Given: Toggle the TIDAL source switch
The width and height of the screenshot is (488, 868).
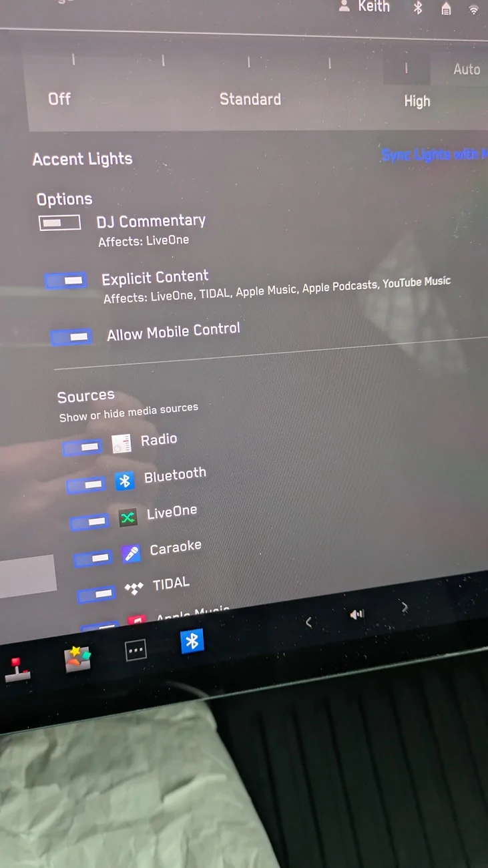Looking at the screenshot, I should pyautogui.click(x=97, y=593).
